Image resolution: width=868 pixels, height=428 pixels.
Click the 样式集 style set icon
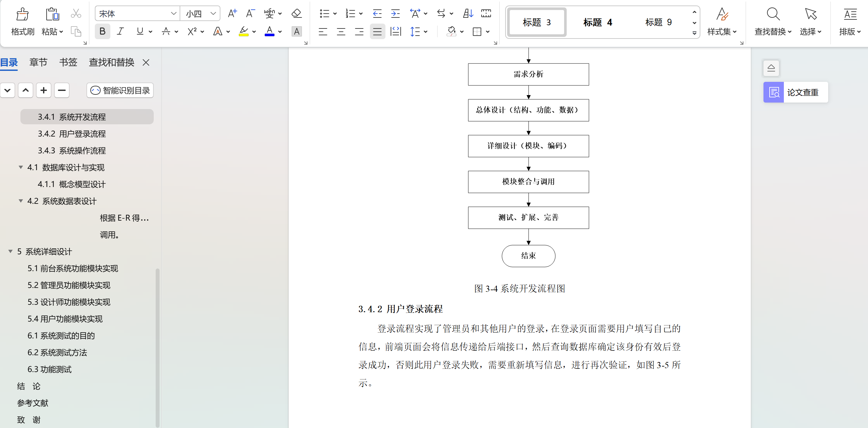click(x=722, y=22)
